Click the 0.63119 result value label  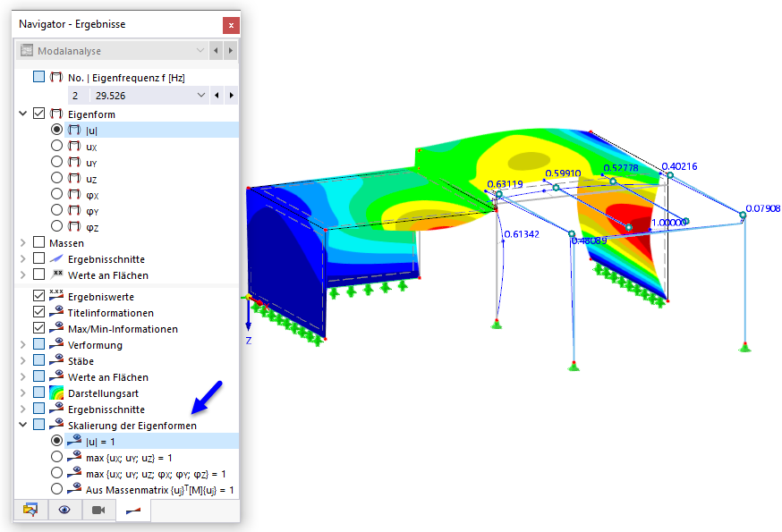(505, 184)
